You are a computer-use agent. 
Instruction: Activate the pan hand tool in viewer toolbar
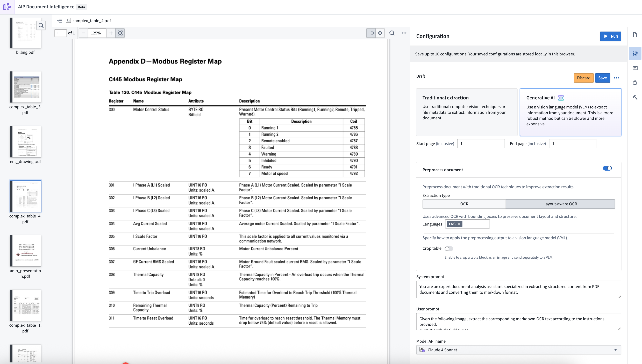coord(380,33)
